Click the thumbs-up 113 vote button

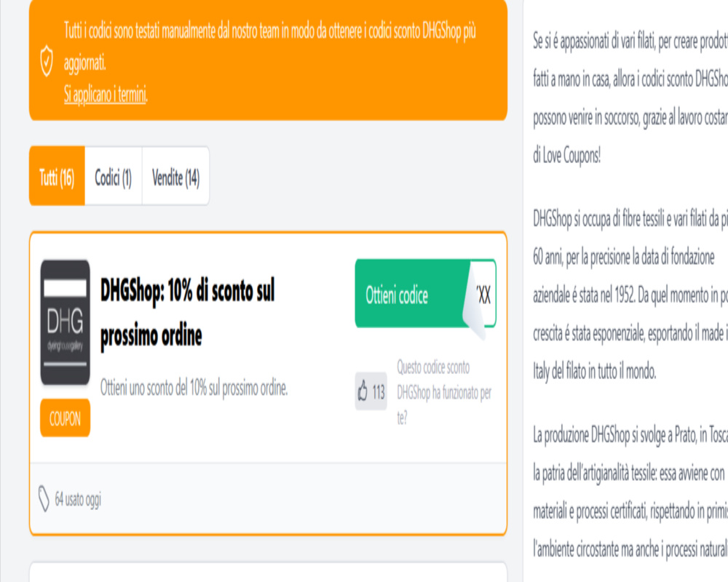click(x=371, y=391)
